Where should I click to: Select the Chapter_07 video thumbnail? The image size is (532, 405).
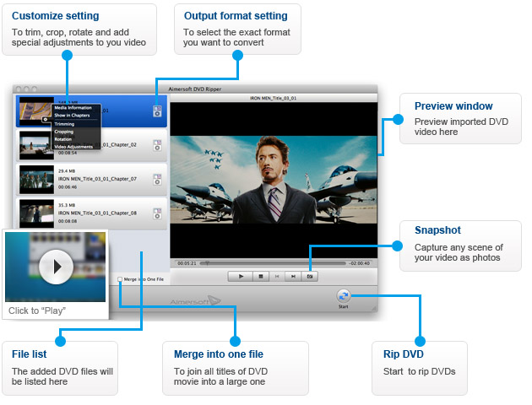[36, 180]
